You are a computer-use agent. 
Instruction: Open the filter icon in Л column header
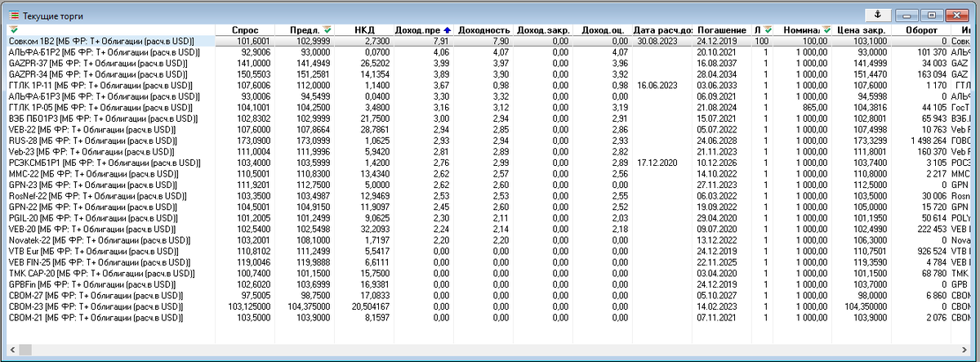pos(768,29)
